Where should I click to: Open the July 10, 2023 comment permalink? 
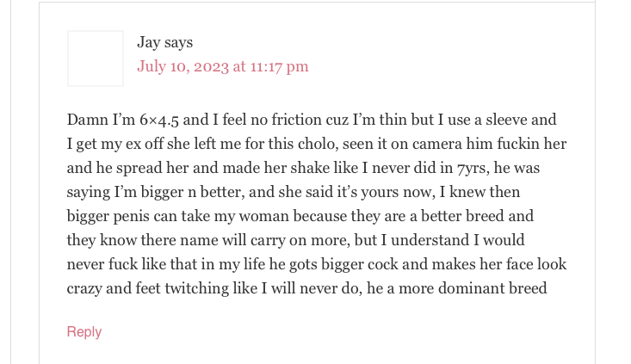[x=223, y=66]
